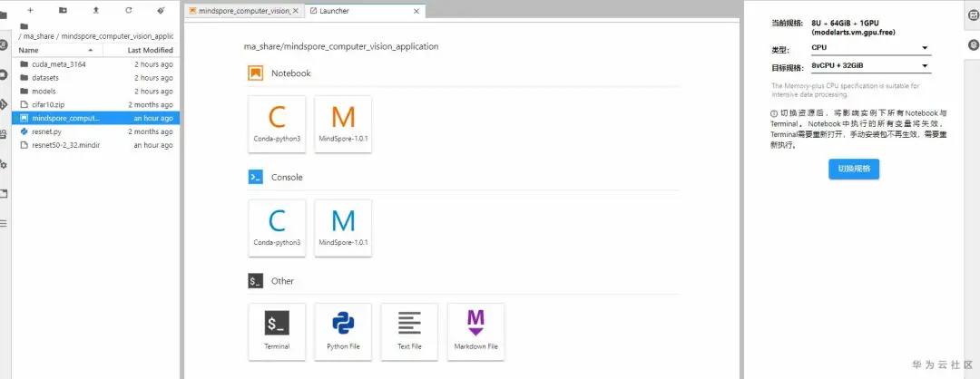Close the Launcher tab
980x379 pixels.
tap(416, 11)
